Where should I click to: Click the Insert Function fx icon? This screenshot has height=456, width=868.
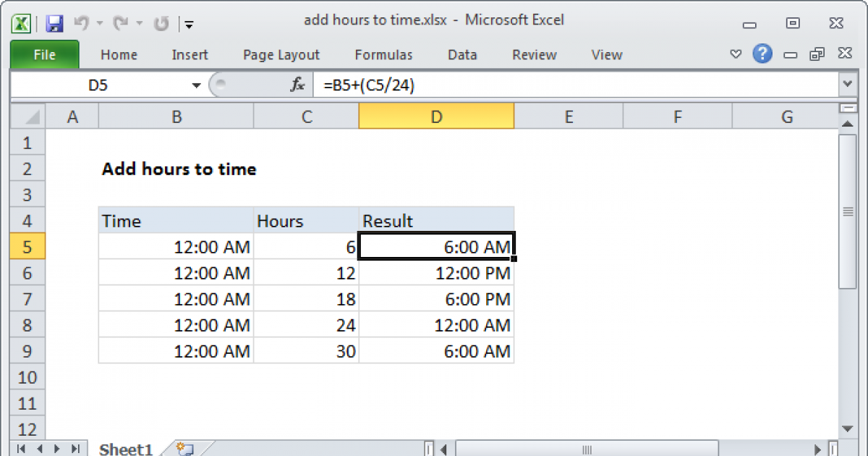tap(297, 85)
